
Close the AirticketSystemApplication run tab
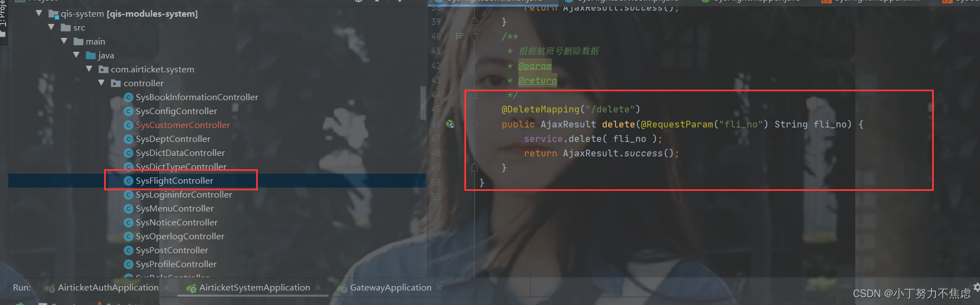[x=318, y=288]
